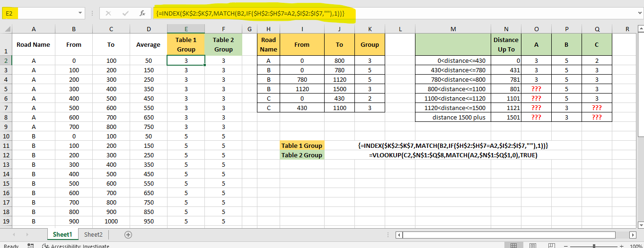Select the Sheet1 tab

[62, 234]
